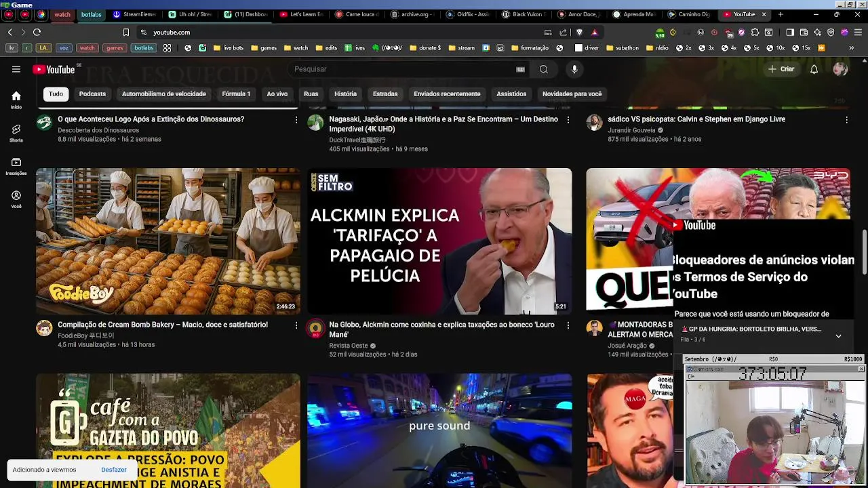Go to YouTube home via logo
The height and width of the screenshot is (488, 868).
[54, 69]
